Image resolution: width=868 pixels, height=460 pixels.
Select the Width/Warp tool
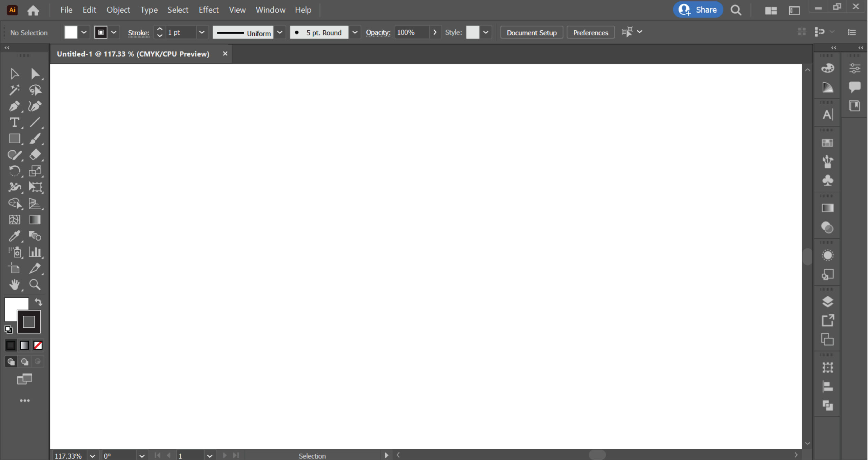click(14, 187)
